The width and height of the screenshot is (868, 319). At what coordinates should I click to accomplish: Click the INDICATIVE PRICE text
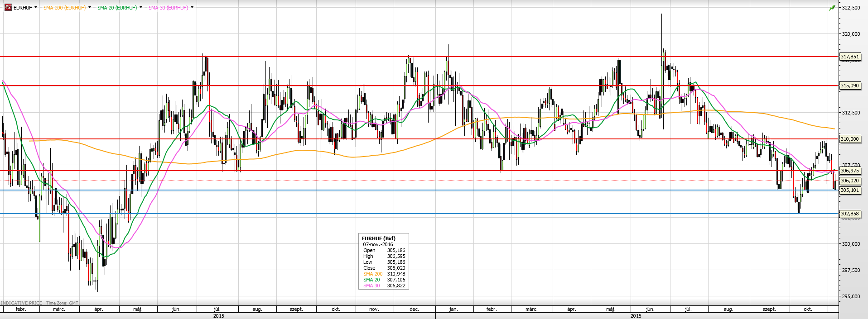22,303
